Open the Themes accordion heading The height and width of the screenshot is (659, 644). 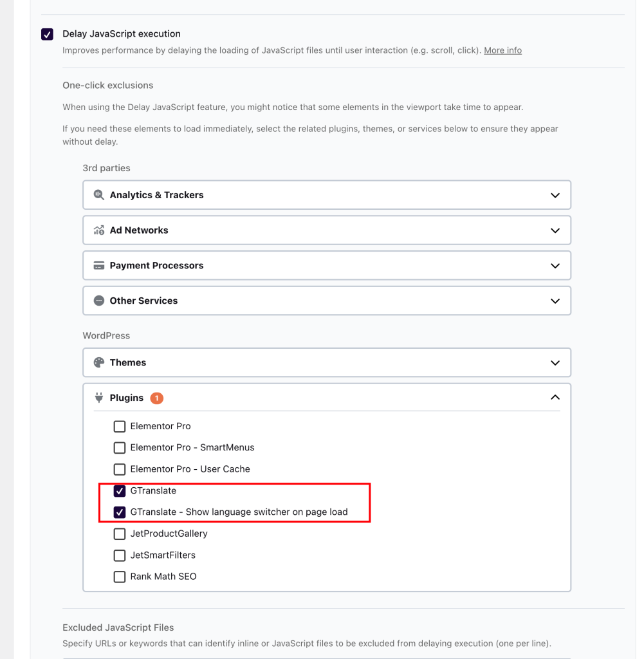tap(326, 362)
